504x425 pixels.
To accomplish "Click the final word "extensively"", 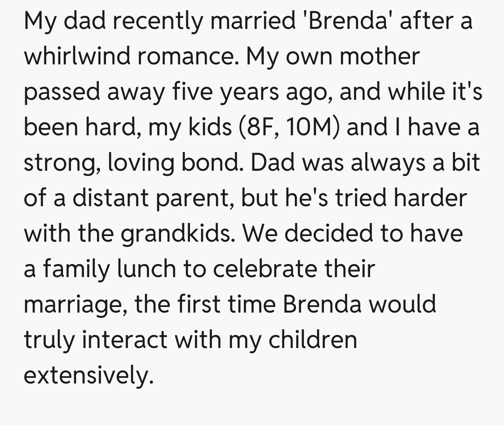I will point(88,375).
